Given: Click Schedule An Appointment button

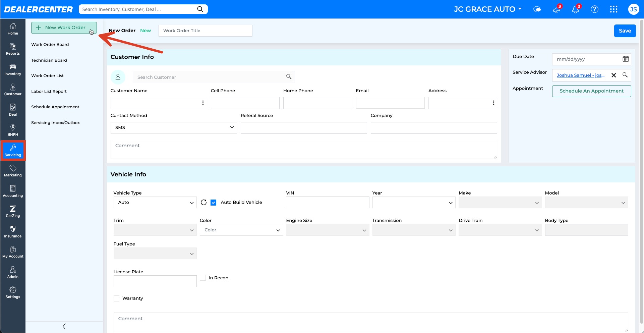Looking at the screenshot, I should coord(591,91).
